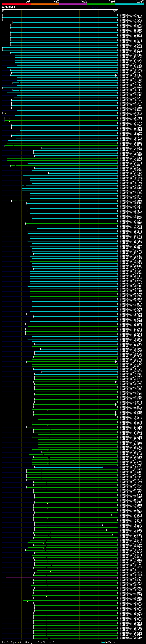Screen dimensions: 146x644
Task: Click label UniRef100_Q41629
Action: pos(131,65)
